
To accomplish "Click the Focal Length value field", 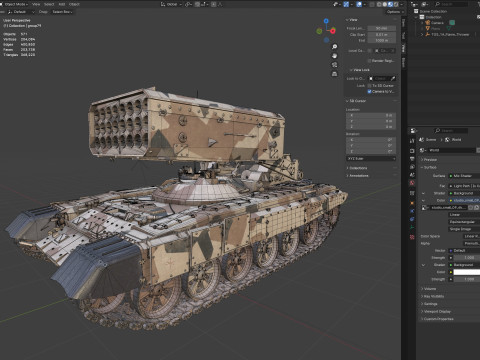I will pos(382,28).
